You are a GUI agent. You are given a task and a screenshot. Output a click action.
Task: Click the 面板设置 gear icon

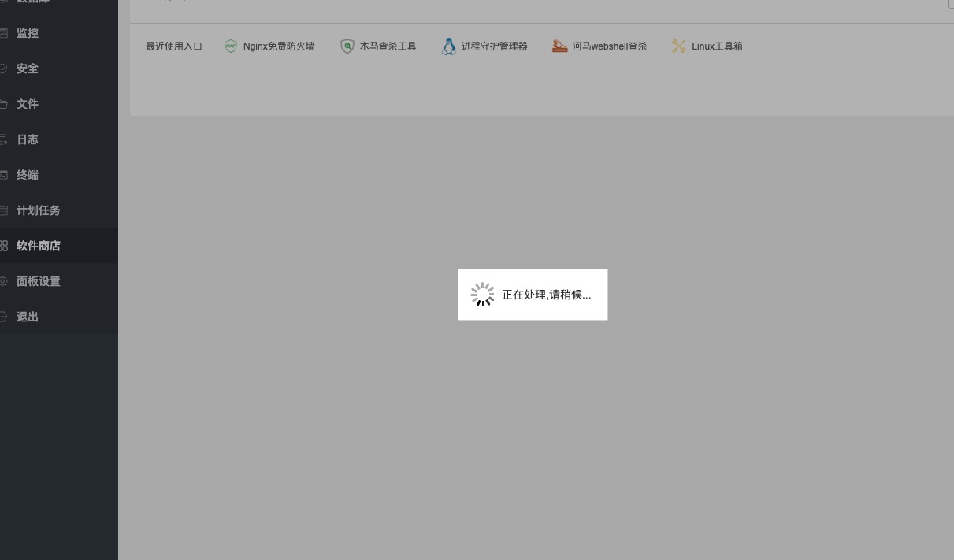pyautogui.click(x=3, y=281)
